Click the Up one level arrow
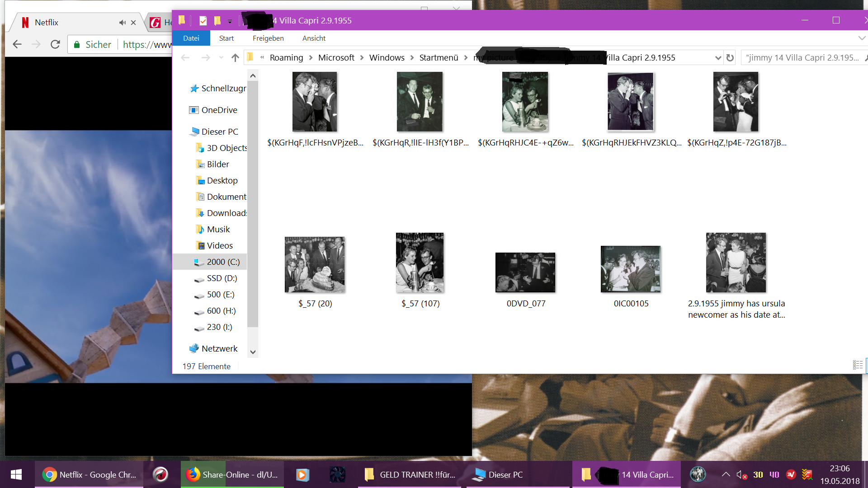Viewport: 868px width, 488px height. click(235, 58)
